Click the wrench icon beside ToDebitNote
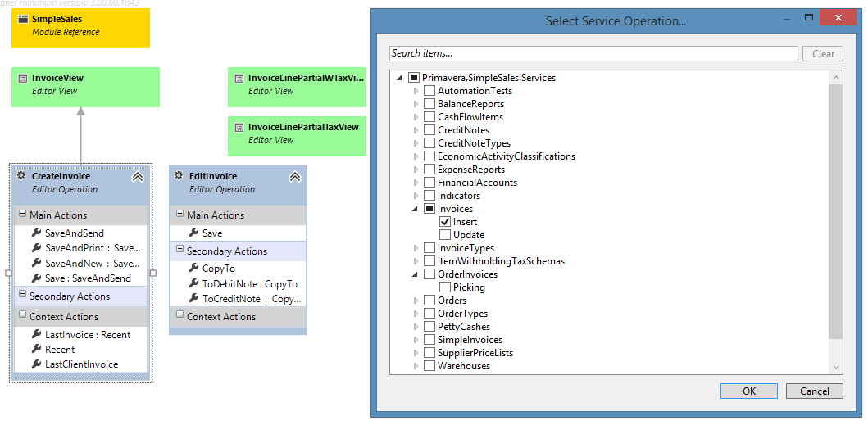868x425 pixels. coord(193,283)
